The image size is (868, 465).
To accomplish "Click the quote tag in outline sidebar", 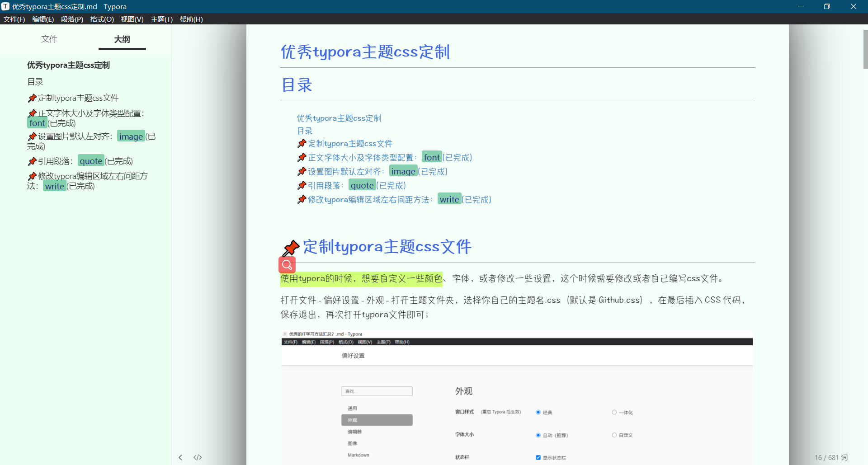I will [x=91, y=161].
